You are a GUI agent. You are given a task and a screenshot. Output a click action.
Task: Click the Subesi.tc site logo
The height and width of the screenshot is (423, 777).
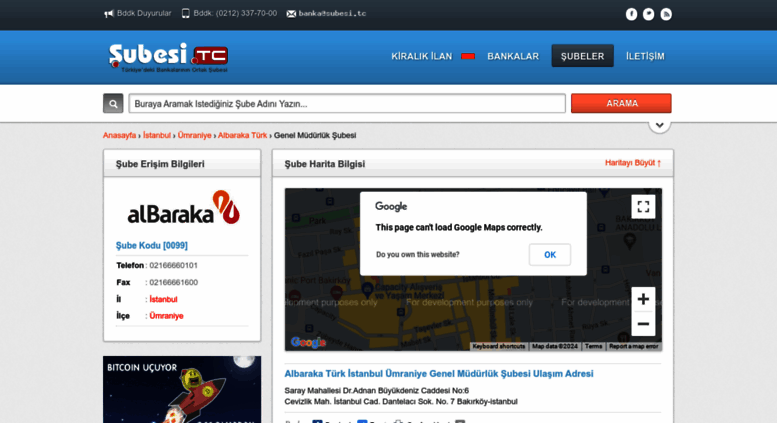click(168, 57)
